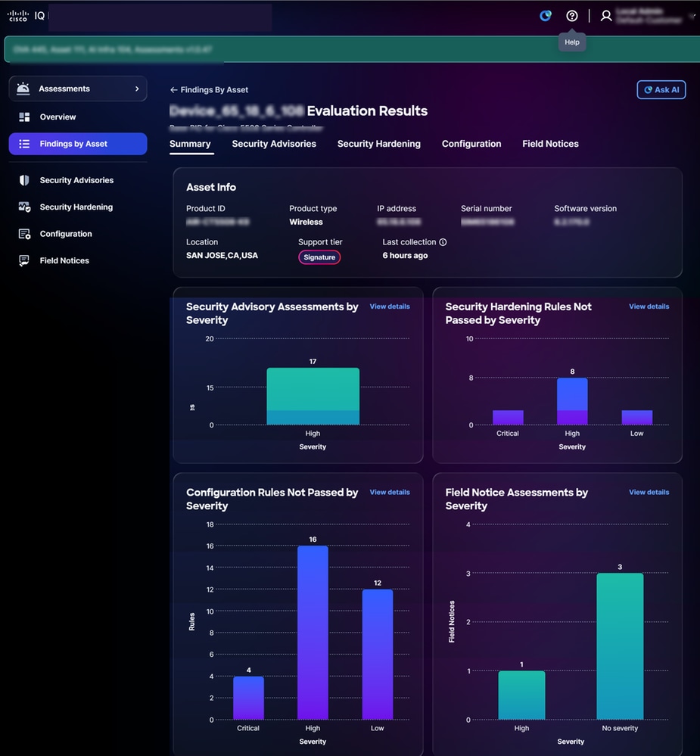
Task: View details for Security Hardening Rules
Action: 649,306
